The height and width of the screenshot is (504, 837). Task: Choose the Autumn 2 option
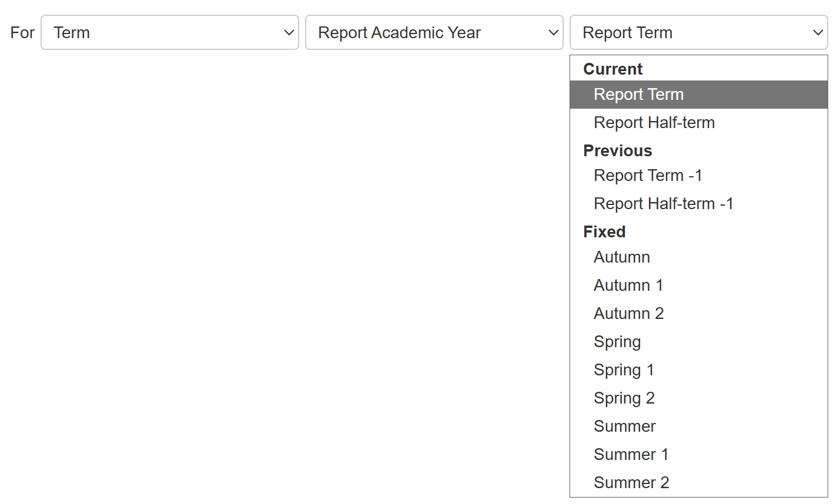click(x=629, y=314)
